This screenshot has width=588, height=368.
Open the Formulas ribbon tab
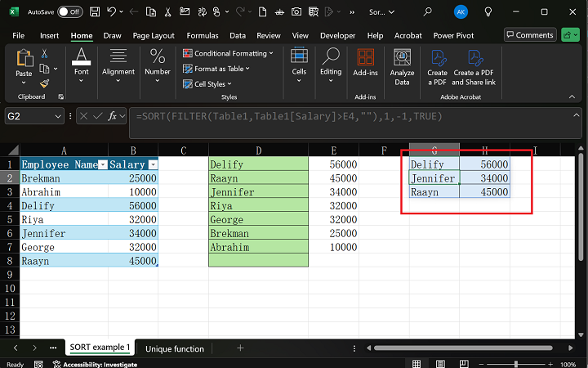click(202, 36)
